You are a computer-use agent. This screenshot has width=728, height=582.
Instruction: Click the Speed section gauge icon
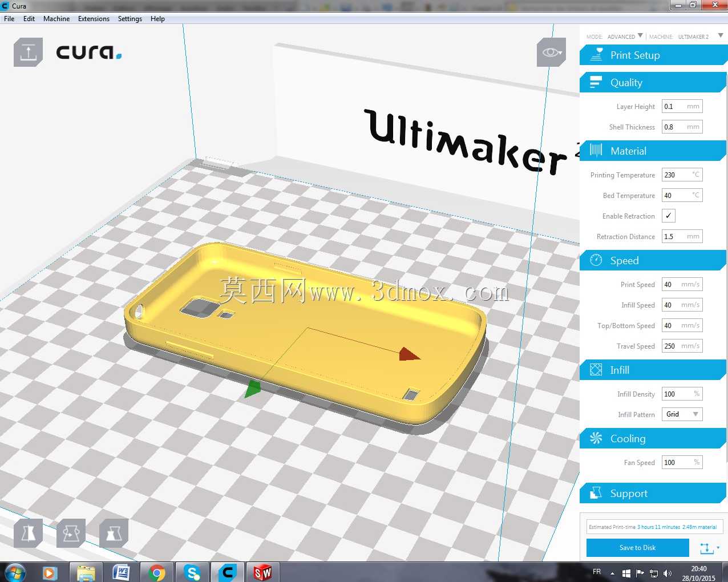coord(596,260)
